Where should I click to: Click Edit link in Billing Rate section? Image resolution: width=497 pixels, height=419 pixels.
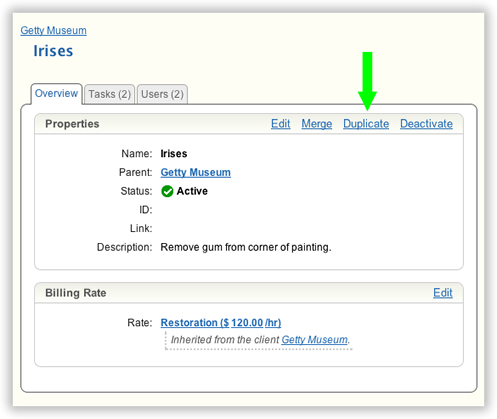point(443,293)
